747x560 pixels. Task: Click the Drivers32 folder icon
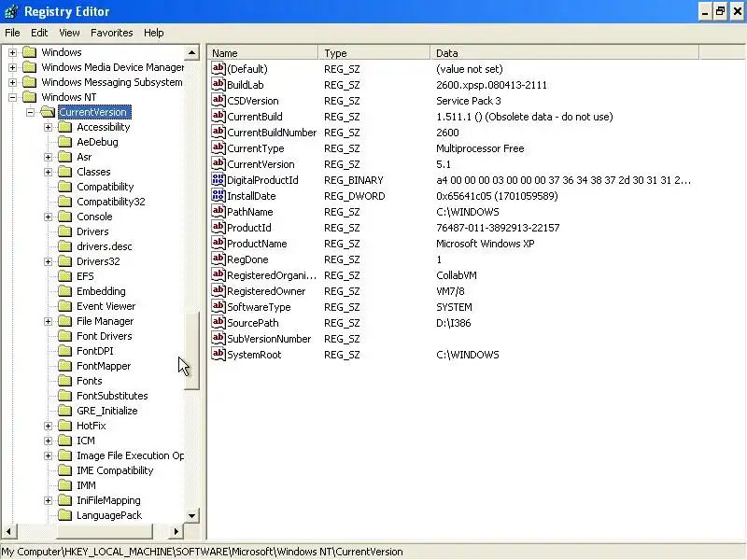coord(64,261)
